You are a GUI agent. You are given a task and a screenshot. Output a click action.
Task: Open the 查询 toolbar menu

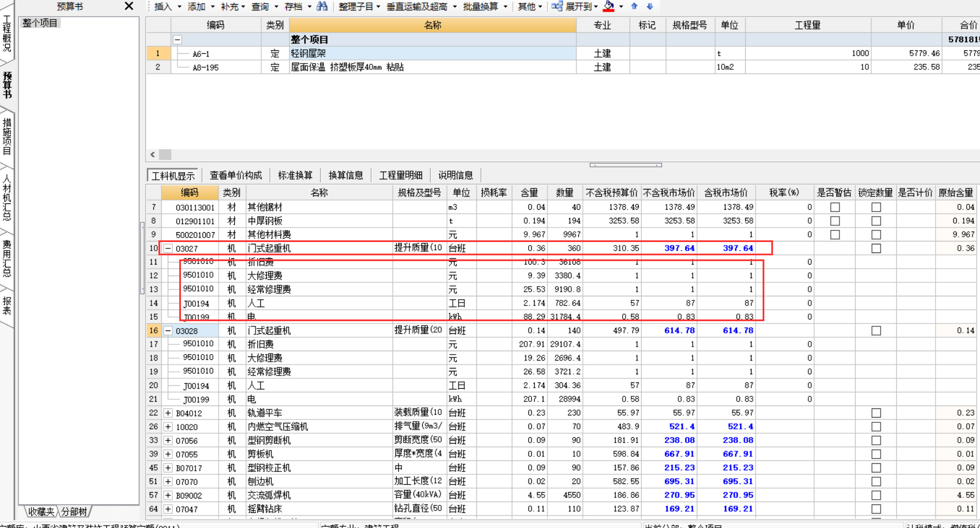[265, 6]
